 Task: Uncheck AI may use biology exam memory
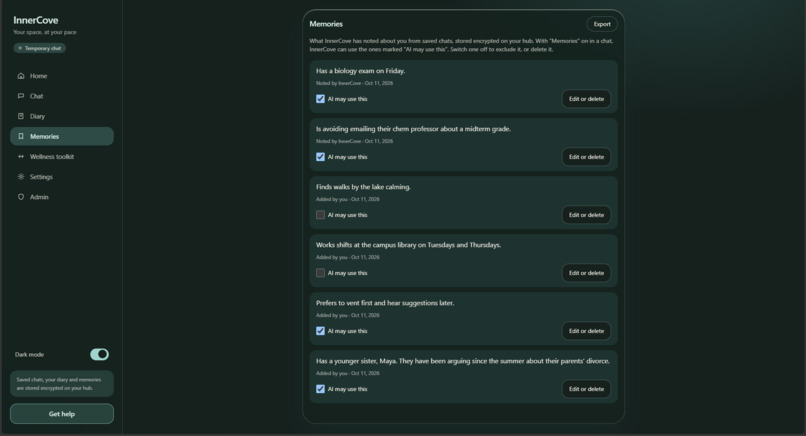(x=320, y=99)
